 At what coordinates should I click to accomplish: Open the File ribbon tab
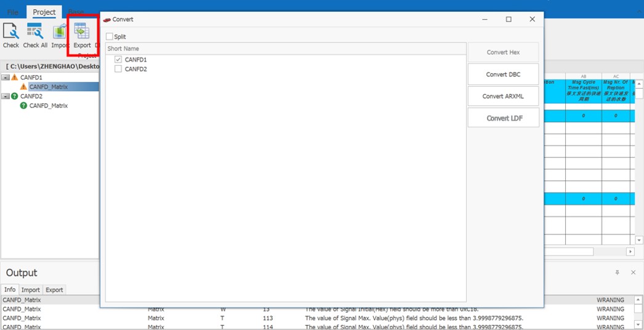tap(12, 12)
